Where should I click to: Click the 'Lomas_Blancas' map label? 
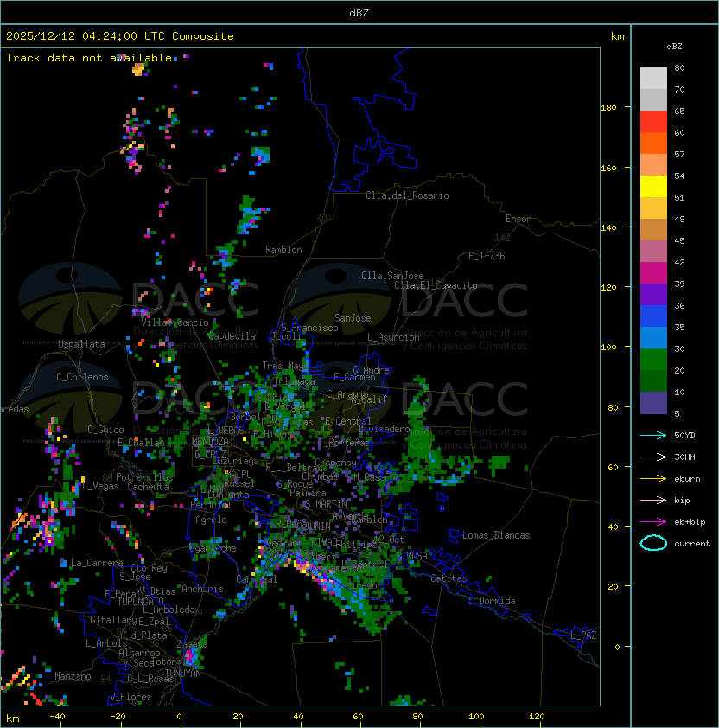coord(496,535)
